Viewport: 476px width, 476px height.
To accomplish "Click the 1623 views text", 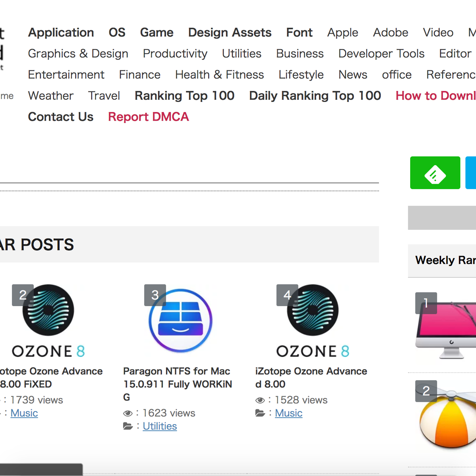I will 169,413.
